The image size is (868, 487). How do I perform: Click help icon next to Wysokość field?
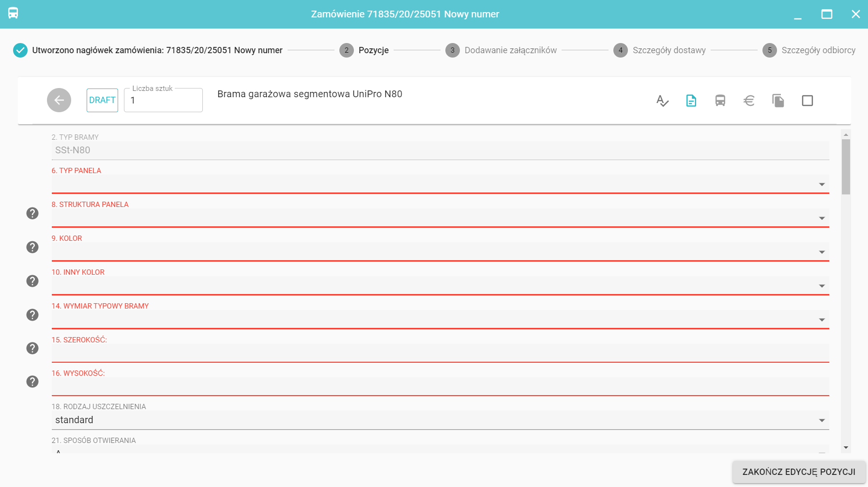(32, 382)
